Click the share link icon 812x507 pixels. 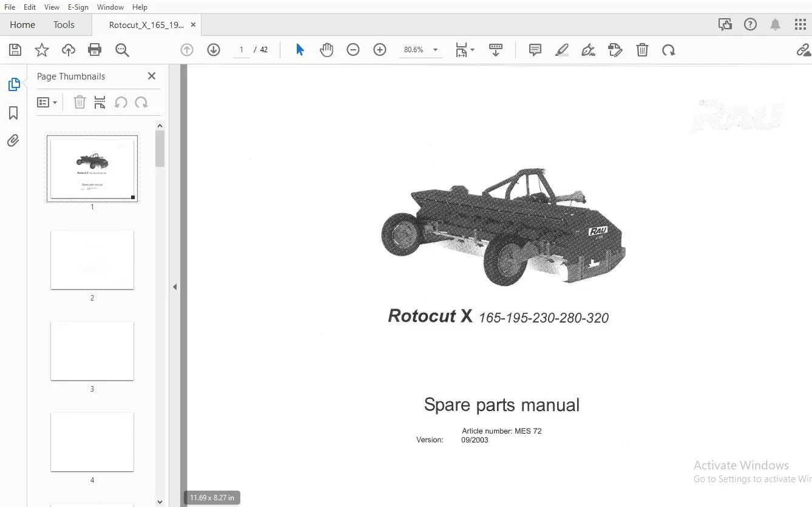click(804, 50)
